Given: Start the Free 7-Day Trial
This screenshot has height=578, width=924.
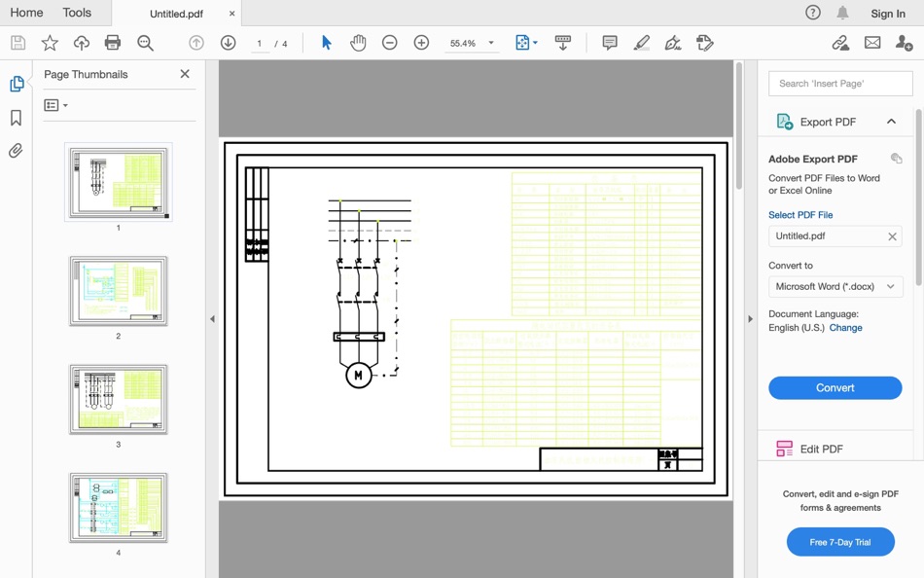Looking at the screenshot, I should click(x=840, y=542).
